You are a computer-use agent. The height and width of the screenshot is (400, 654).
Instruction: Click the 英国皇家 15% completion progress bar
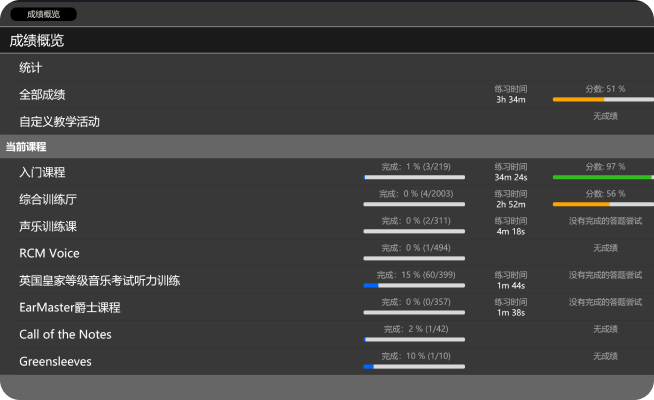coord(414,285)
